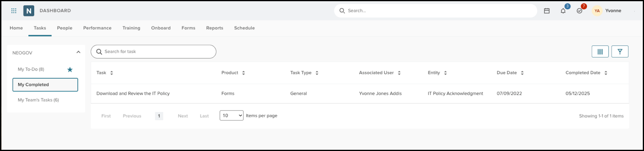The height and width of the screenshot is (151, 644).
Task: Select My Team's Tasks in sidebar
Action: coord(38,100)
